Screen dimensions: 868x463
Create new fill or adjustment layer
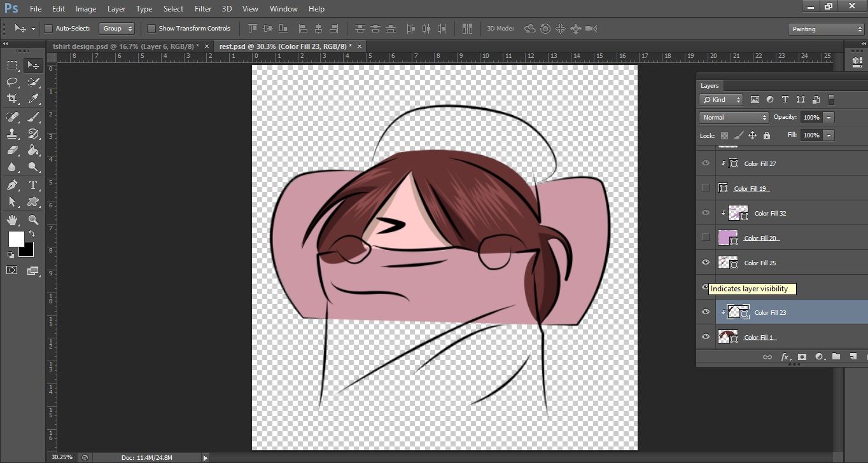(819, 357)
